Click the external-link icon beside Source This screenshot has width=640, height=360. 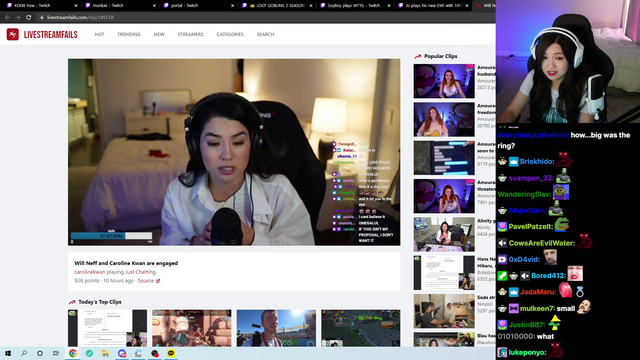(x=158, y=281)
